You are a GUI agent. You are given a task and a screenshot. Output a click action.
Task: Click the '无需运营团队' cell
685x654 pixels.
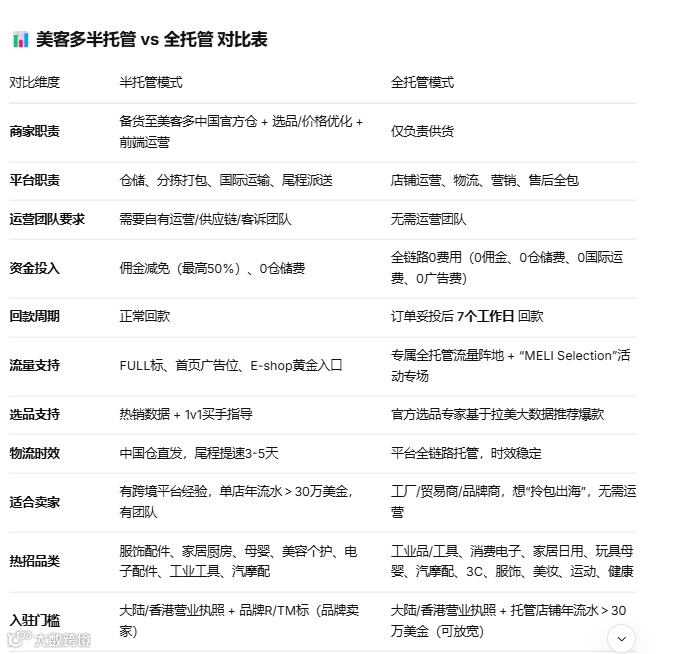click(x=428, y=219)
